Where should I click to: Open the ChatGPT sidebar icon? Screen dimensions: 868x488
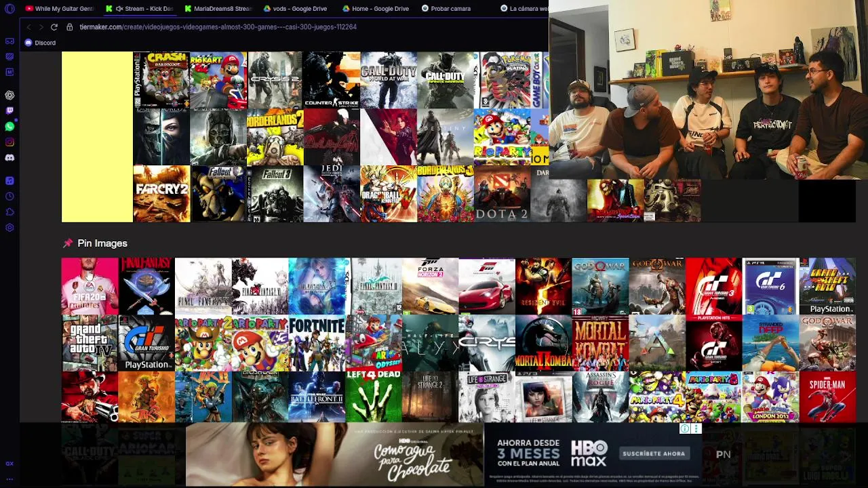coord(9,96)
